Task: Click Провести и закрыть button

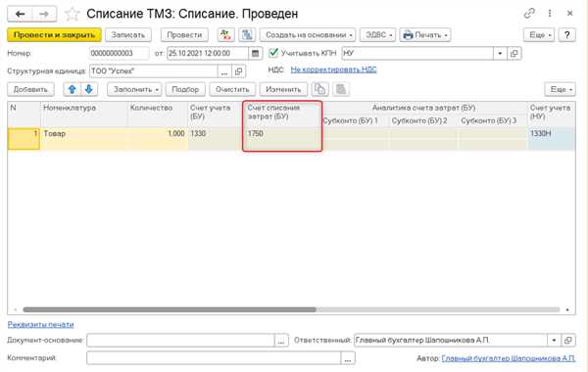Action: tap(54, 35)
